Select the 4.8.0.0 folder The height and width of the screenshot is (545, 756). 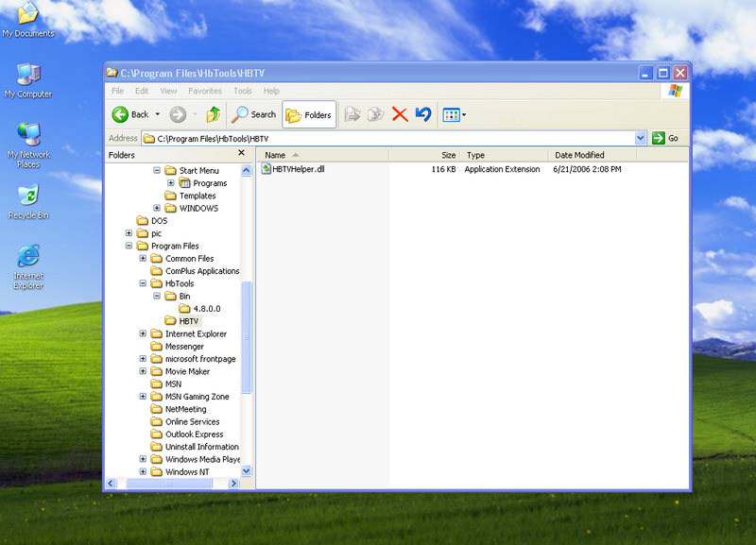pyautogui.click(x=207, y=309)
